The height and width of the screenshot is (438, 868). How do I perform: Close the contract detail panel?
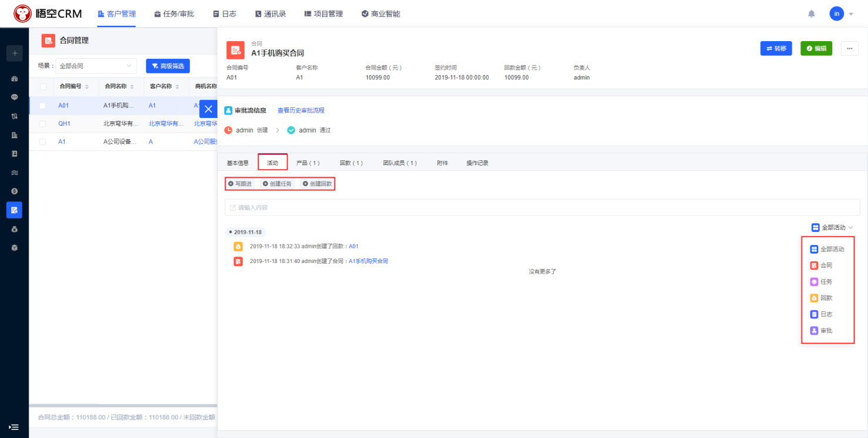(x=208, y=109)
